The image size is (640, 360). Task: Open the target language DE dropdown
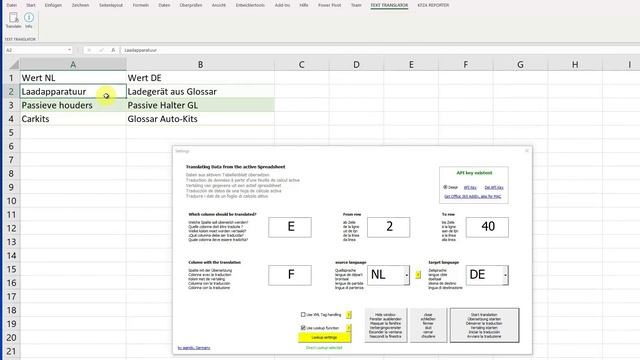[505, 275]
